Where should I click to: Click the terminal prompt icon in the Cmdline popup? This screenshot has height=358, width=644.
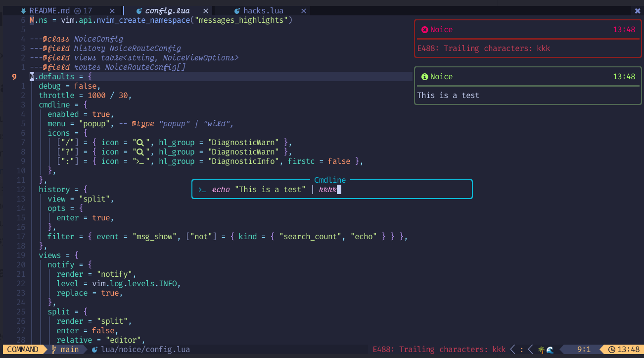pyautogui.click(x=201, y=189)
